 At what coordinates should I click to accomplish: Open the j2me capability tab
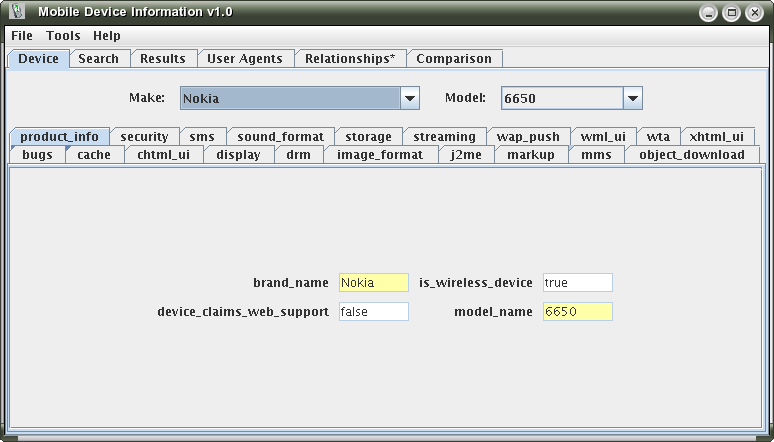pyautogui.click(x=466, y=155)
